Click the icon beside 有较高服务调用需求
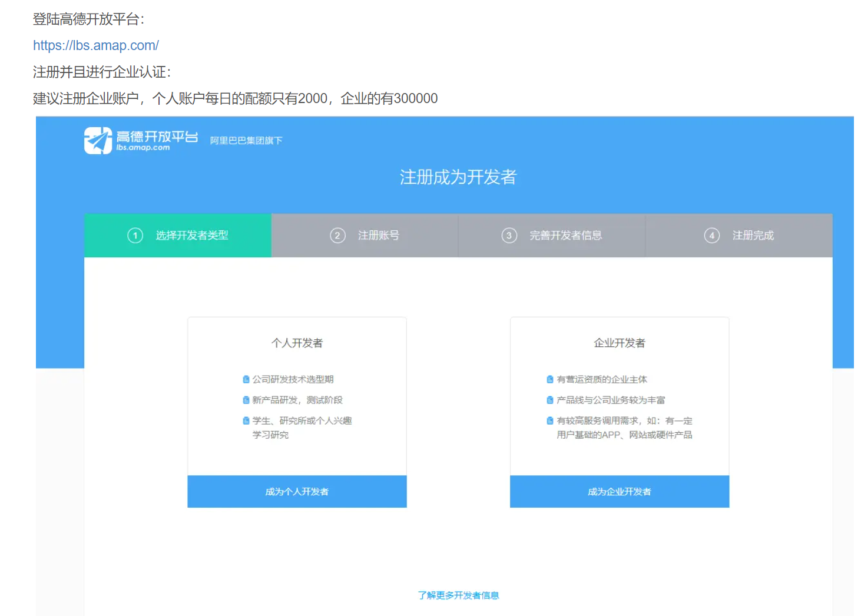This screenshot has width=861, height=616. (550, 421)
